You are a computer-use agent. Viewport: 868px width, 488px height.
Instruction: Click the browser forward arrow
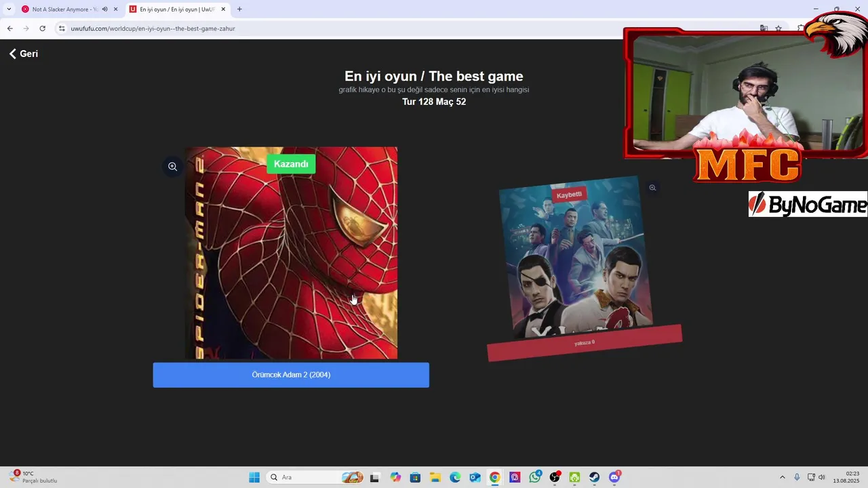click(x=26, y=28)
